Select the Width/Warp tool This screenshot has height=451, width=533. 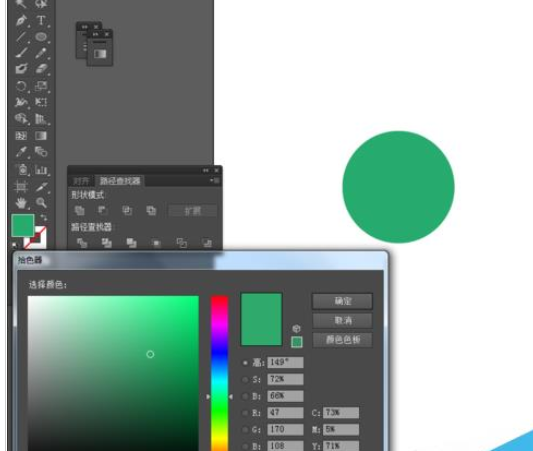21,102
